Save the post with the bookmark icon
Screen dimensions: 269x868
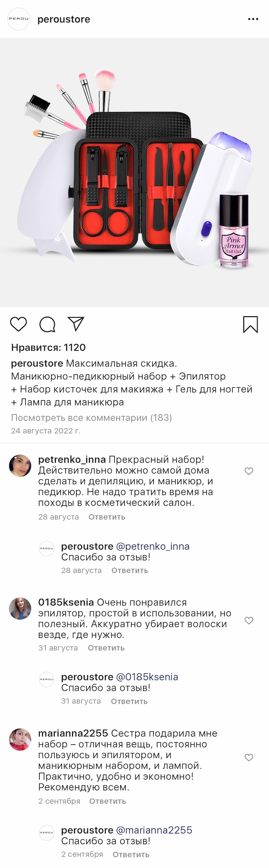pyautogui.click(x=251, y=324)
